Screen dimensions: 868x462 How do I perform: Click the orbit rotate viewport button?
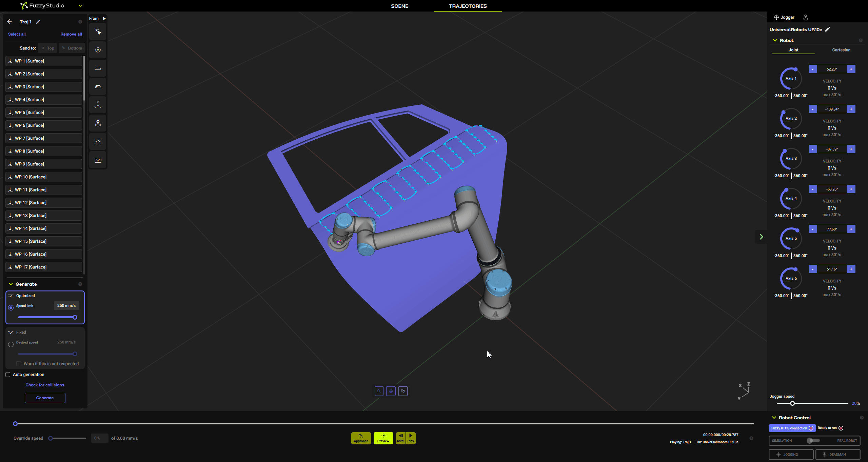[x=403, y=391]
